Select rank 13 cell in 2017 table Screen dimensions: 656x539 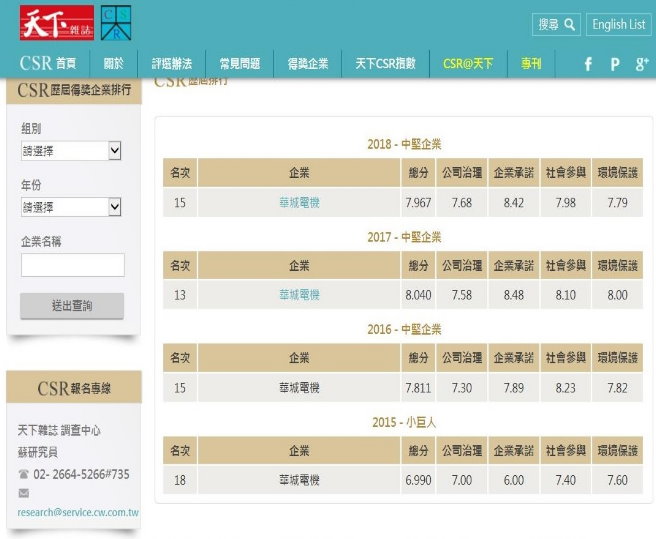click(180, 295)
